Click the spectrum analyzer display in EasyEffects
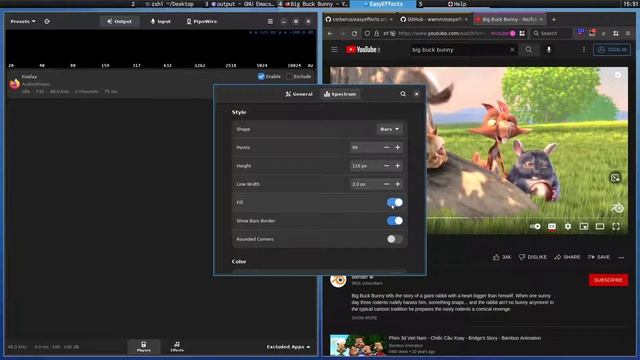 tap(161, 48)
